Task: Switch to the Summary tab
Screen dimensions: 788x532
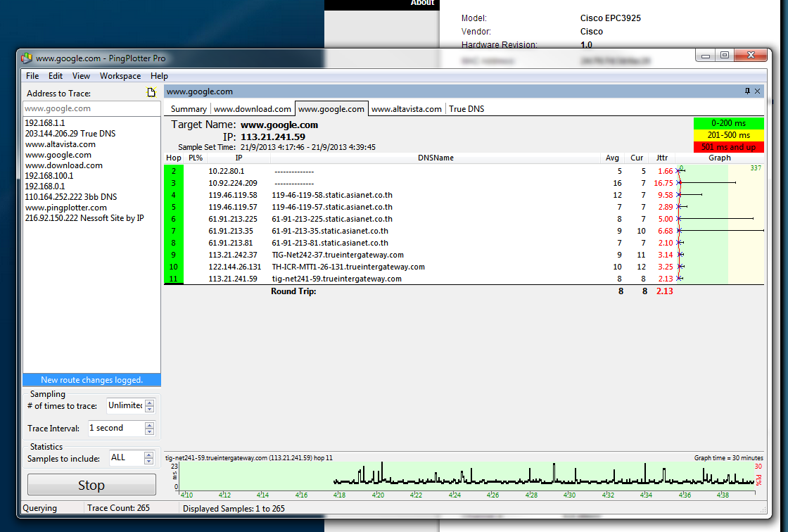Action: [x=189, y=109]
